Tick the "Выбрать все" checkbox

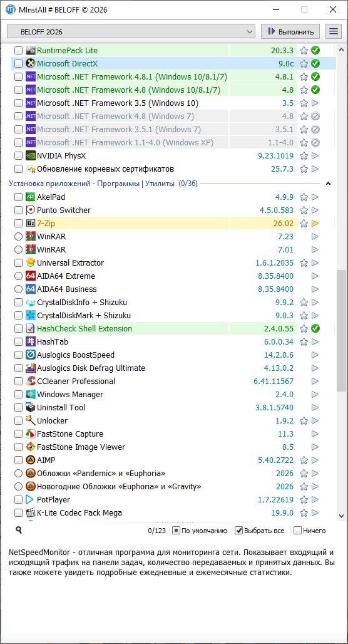pyautogui.click(x=239, y=531)
